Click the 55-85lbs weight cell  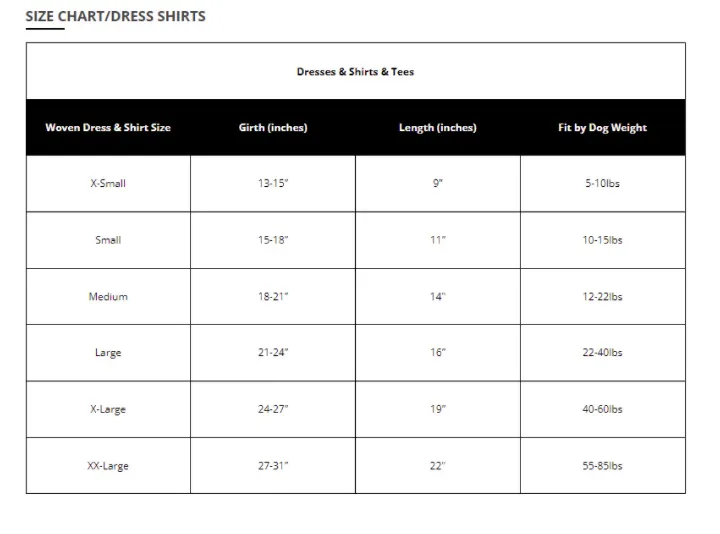click(x=602, y=466)
